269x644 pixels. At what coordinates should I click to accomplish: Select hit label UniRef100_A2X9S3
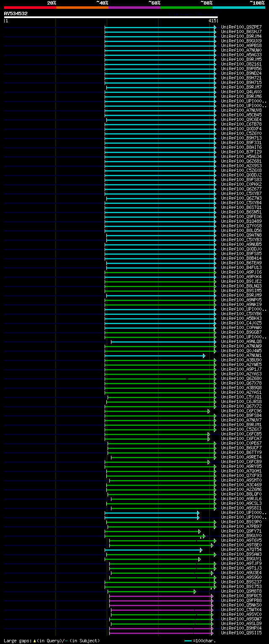click(241, 166)
